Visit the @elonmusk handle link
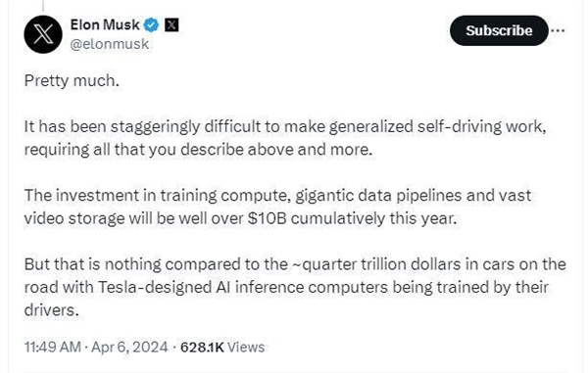Screen dimensions: 588x373 [x=110, y=44]
